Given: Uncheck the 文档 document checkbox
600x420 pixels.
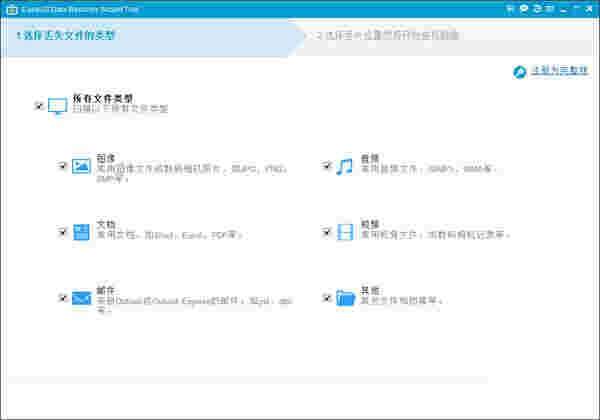Looking at the screenshot, I should (x=62, y=231).
